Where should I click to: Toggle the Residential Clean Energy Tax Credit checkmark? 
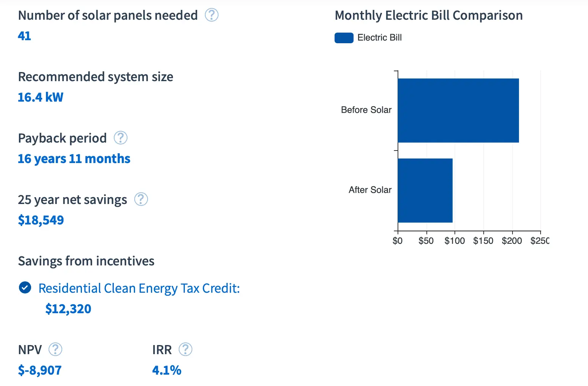tap(25, 288)
